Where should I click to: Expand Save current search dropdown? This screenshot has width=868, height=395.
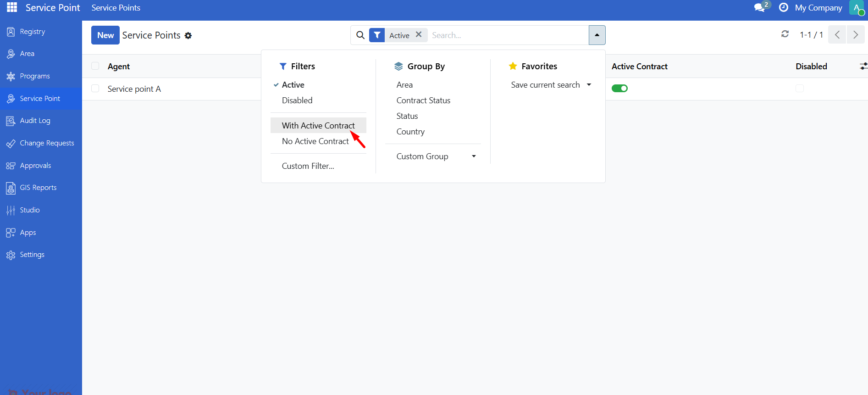point(551,85)
